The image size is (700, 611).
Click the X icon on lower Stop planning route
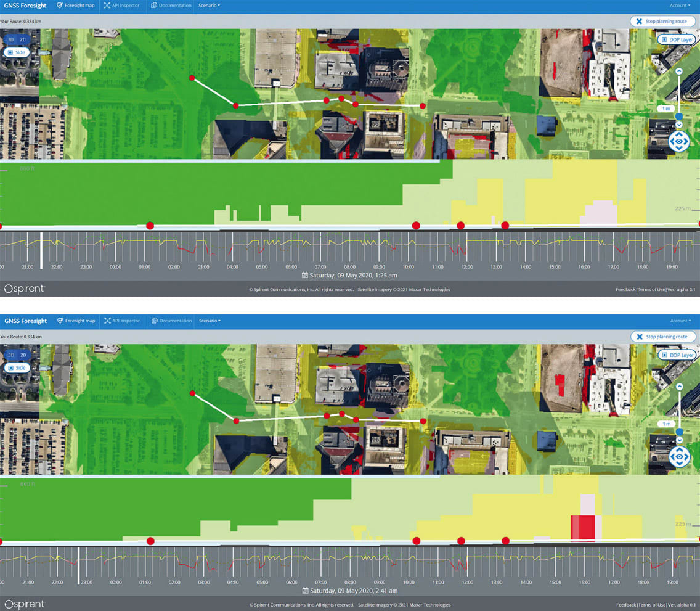(x=640, y=337)
